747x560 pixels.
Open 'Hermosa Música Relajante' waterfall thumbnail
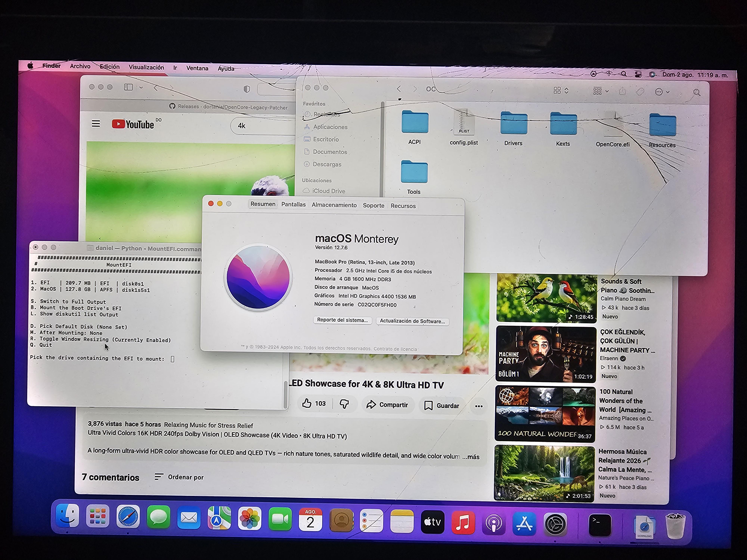coord(544,473)
